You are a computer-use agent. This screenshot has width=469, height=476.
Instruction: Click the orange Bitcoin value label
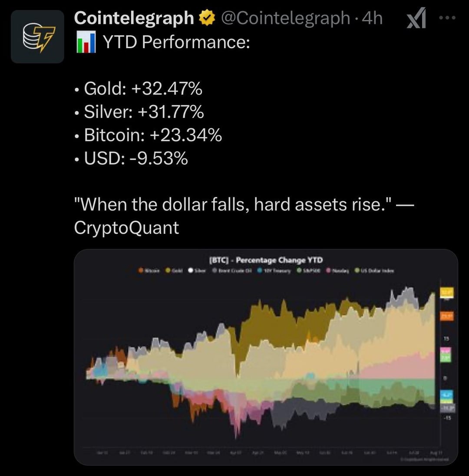(x=446, y=316)
